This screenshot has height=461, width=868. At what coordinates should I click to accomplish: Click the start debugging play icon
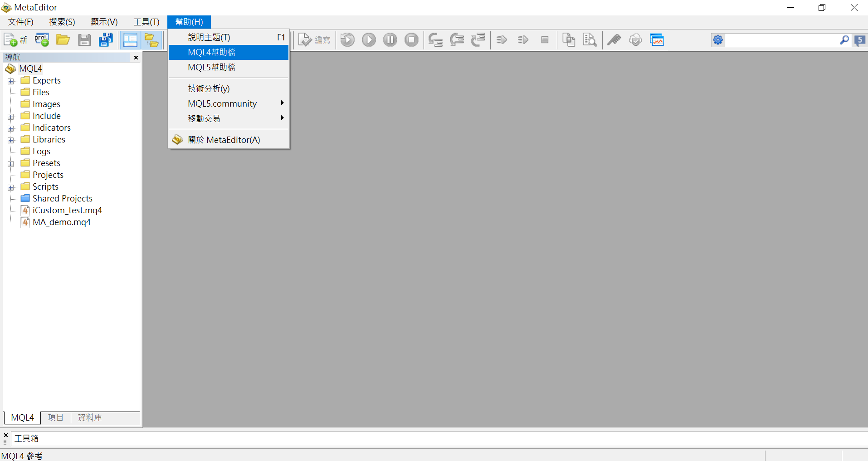(369, 40)
